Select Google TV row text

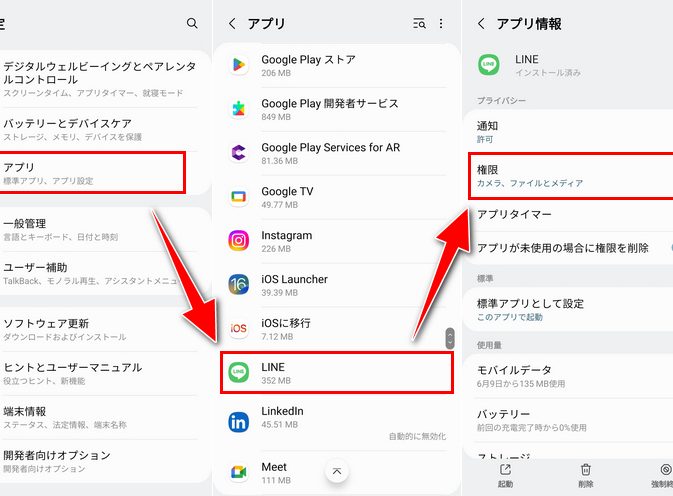click(287, 197)
